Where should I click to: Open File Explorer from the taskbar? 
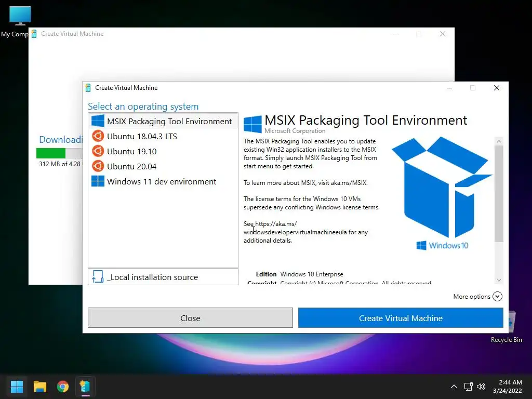pos(39,387)
